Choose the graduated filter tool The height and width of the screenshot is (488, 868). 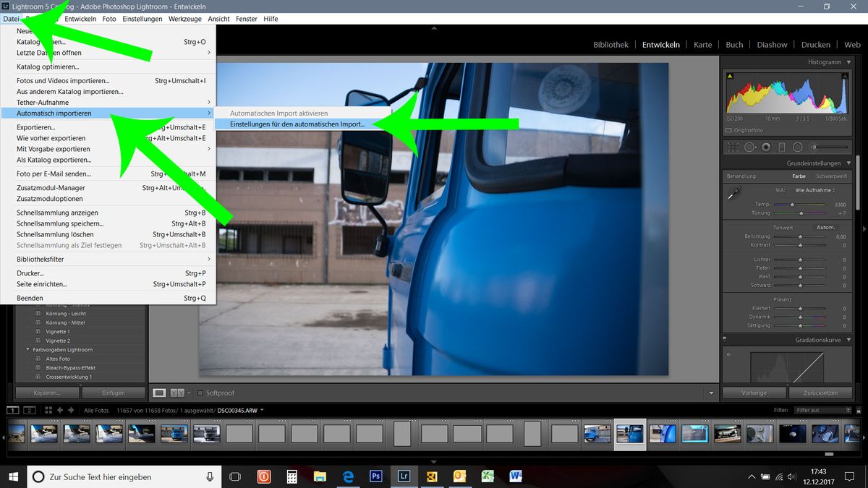pyautogui.click(x=782, y=147)
